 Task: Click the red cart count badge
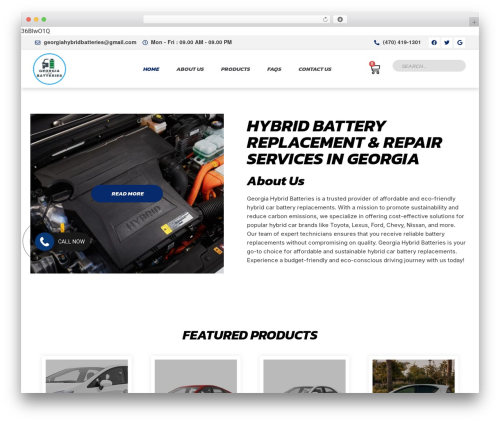(x=372, y=64)
